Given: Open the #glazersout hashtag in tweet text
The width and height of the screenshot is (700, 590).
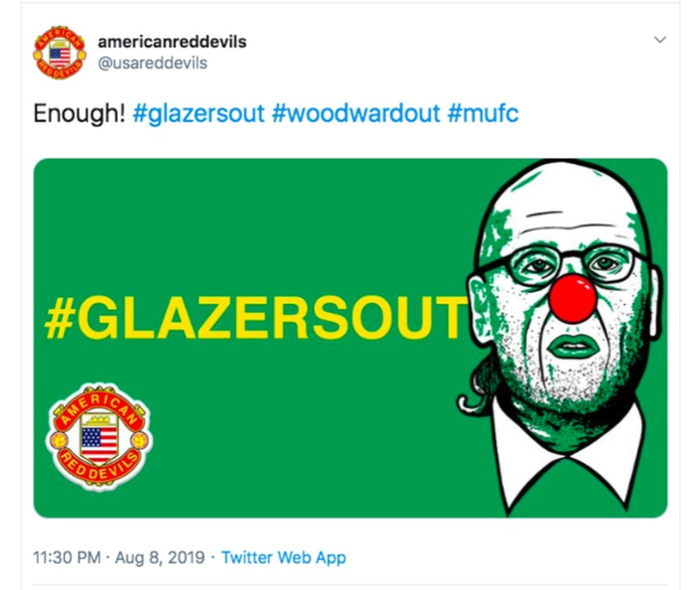Looking at the screenshot, I should click(199, 115).
